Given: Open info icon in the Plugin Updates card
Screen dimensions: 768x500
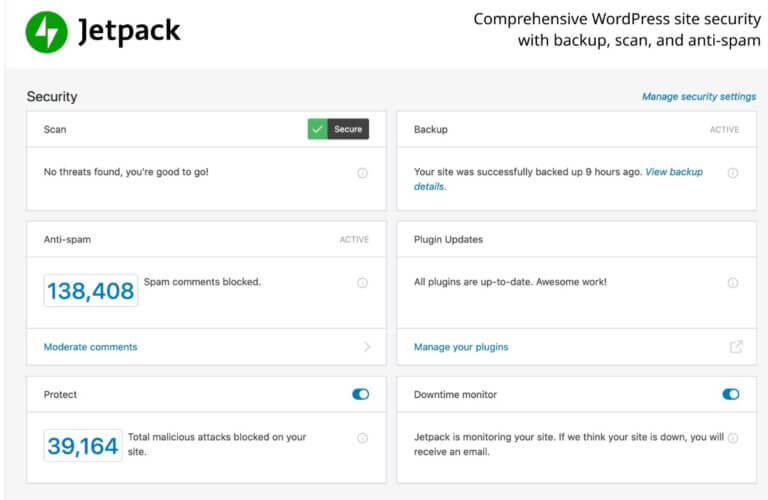Looking at the screenshot, I should point(733,283).
